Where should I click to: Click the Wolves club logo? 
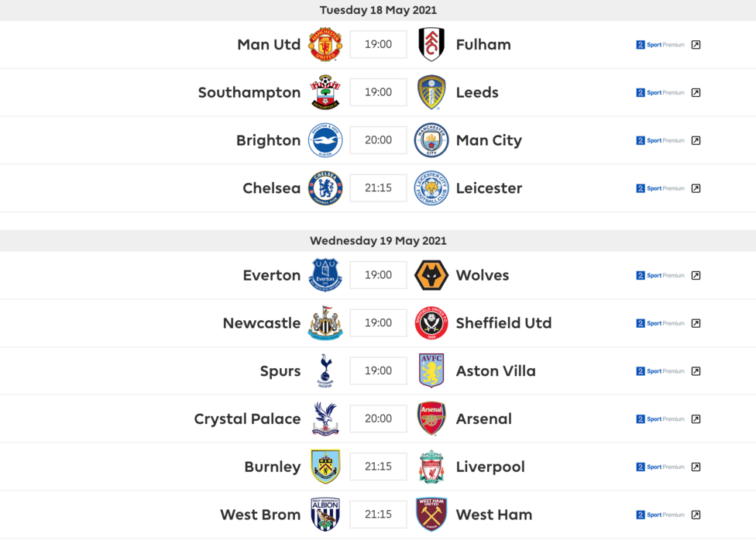[431, 275]
